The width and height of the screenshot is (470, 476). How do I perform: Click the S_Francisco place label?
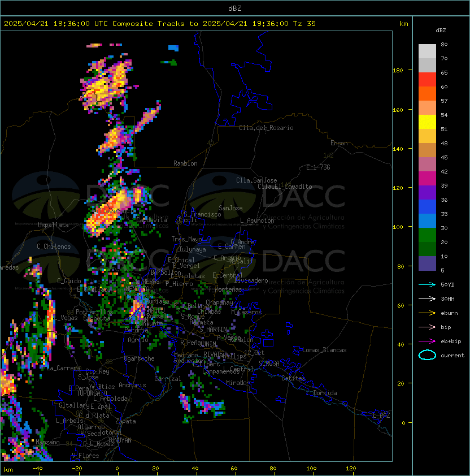point(203,214)
